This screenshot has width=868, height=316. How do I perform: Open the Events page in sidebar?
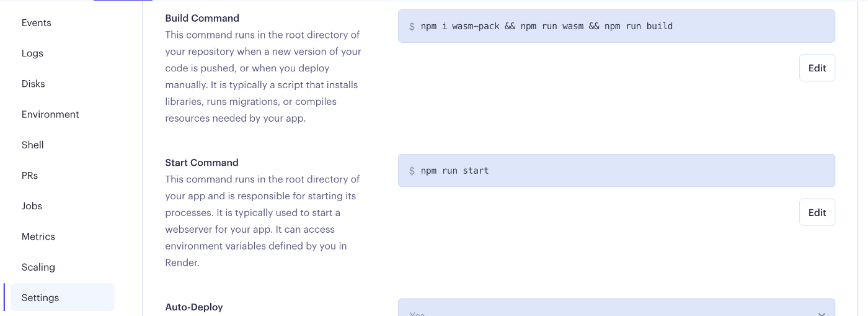pyautogui.click(x=37, y=23)
